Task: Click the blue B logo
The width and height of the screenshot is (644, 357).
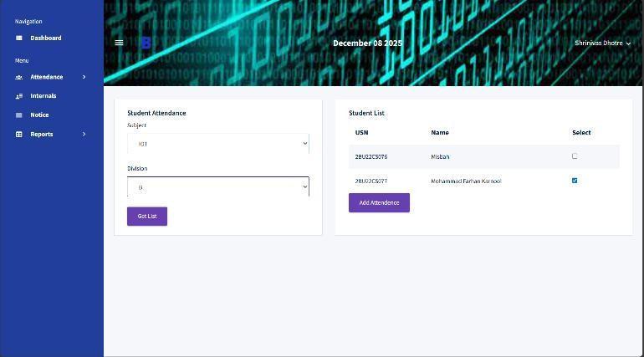Action: click(x=146, y=43)
